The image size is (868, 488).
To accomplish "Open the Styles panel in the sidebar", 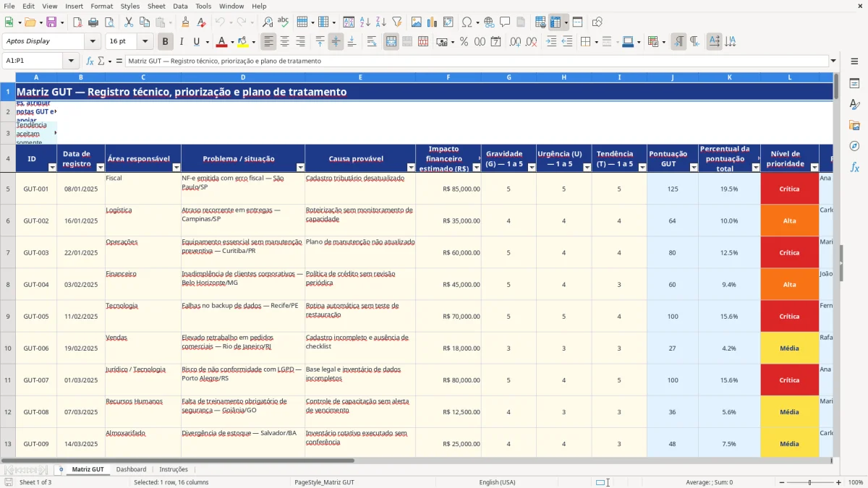I will (x=854, y=104).
